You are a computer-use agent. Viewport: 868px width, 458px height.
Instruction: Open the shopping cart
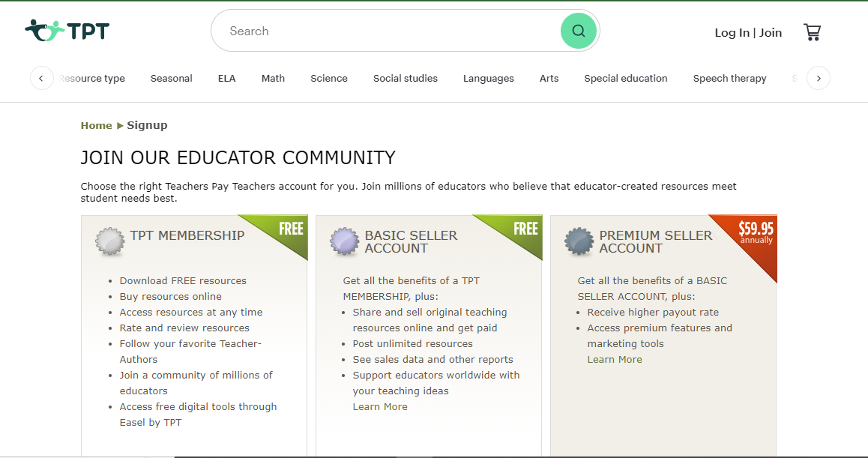tap(813, 31)
